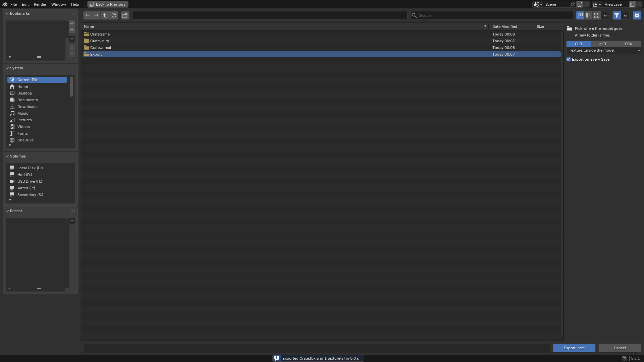This screenshot has height=362, width=644.
Task: Click Export Here button
Action: (x=574, y=348)
